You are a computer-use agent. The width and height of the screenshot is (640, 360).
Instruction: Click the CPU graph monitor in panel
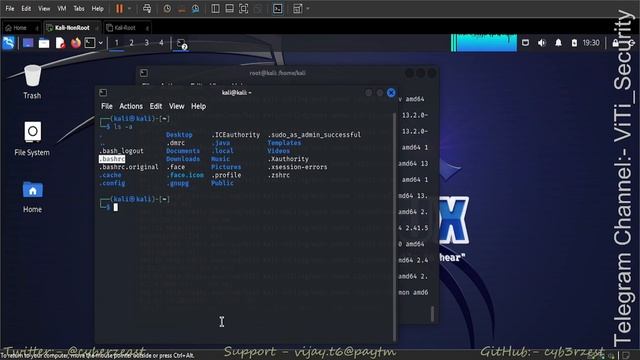click(484, 43)
